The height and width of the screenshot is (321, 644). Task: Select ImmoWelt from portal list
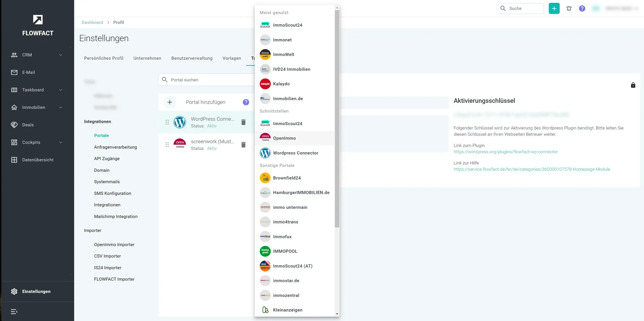pos(295,54)
